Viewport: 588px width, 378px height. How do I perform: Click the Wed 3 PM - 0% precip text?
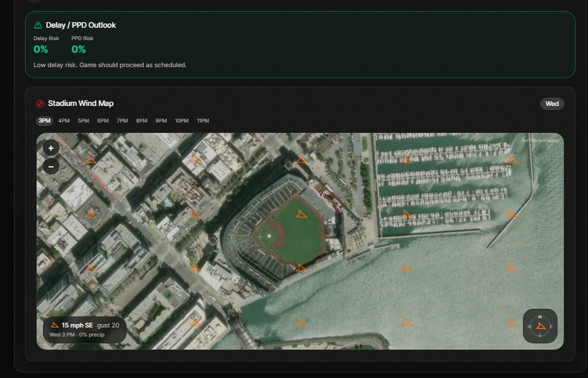coord(77,334)
